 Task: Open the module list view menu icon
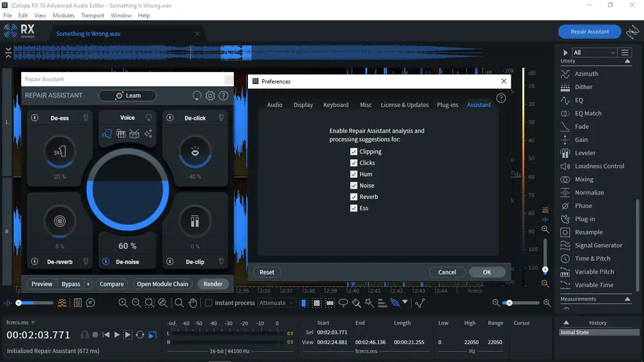(x=625, y=53)
